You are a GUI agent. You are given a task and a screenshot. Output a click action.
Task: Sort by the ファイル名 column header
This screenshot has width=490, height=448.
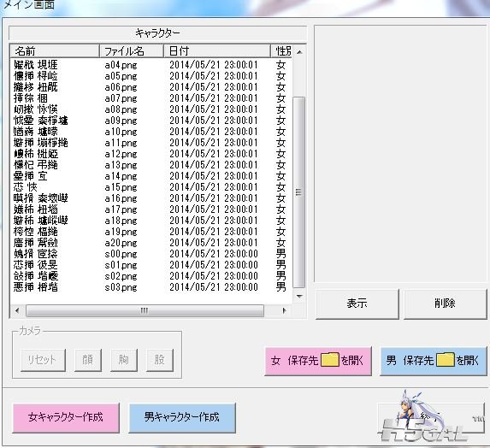pyautogui.click(x=132, y=51)
